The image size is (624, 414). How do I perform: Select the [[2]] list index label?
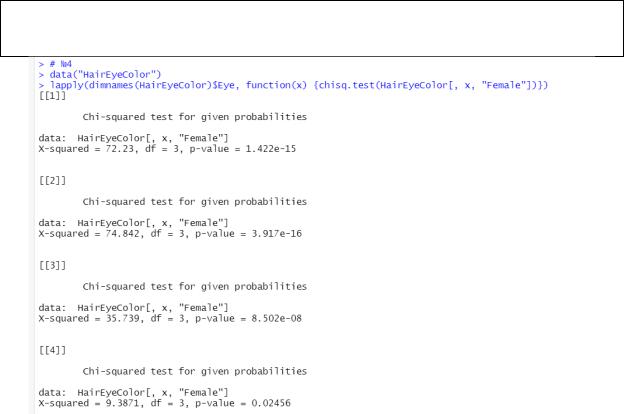[52, 181]
